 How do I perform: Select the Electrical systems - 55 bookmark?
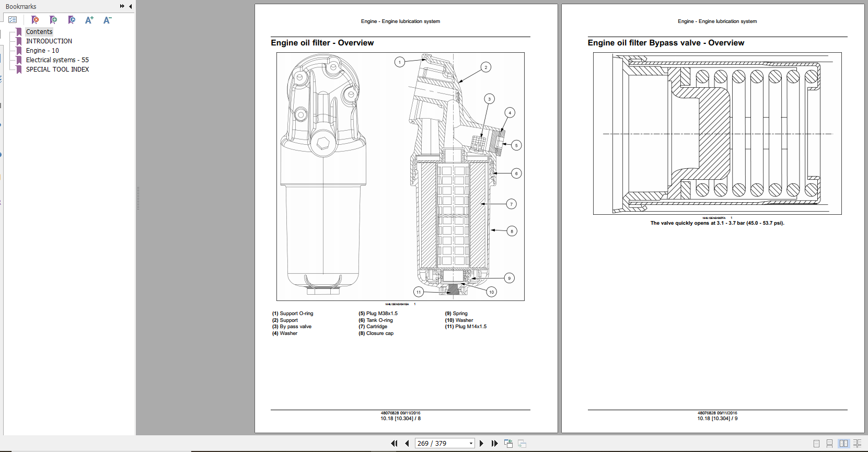(x=57, y=60)
